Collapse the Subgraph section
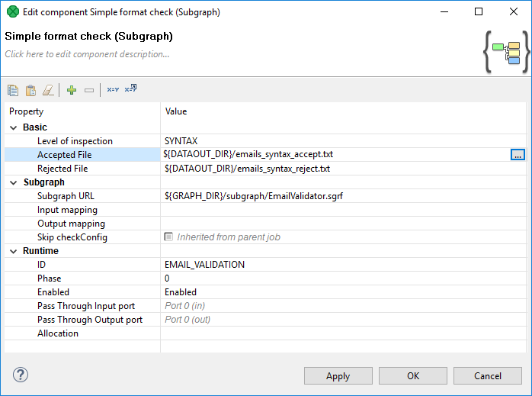532x396 pixels. tap(13, 182)
